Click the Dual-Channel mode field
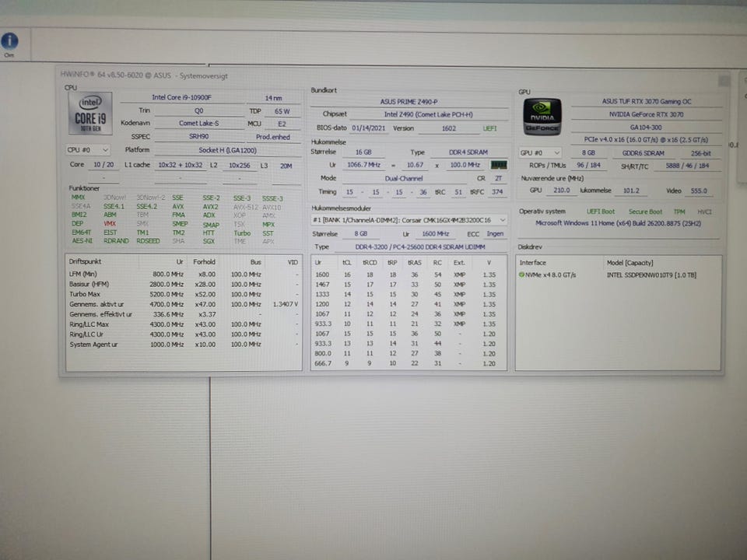The height and width of the screenshot is (560, 747). (x=404, y=179)
